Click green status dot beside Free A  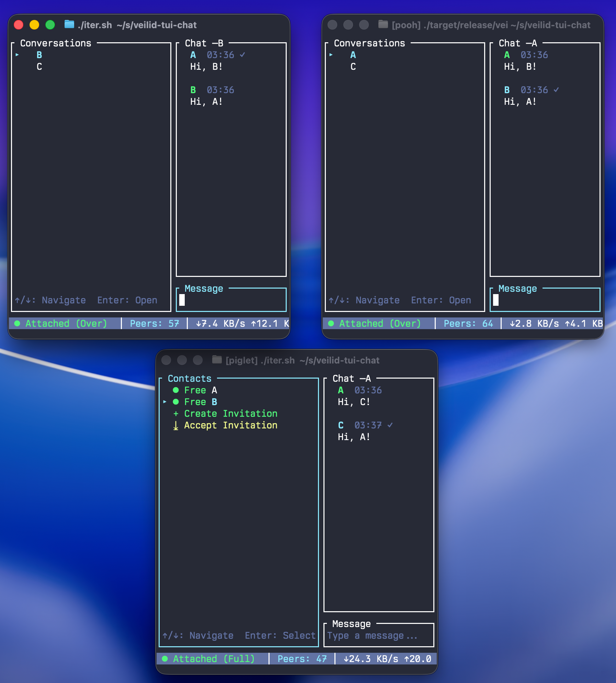click(176, 390)
